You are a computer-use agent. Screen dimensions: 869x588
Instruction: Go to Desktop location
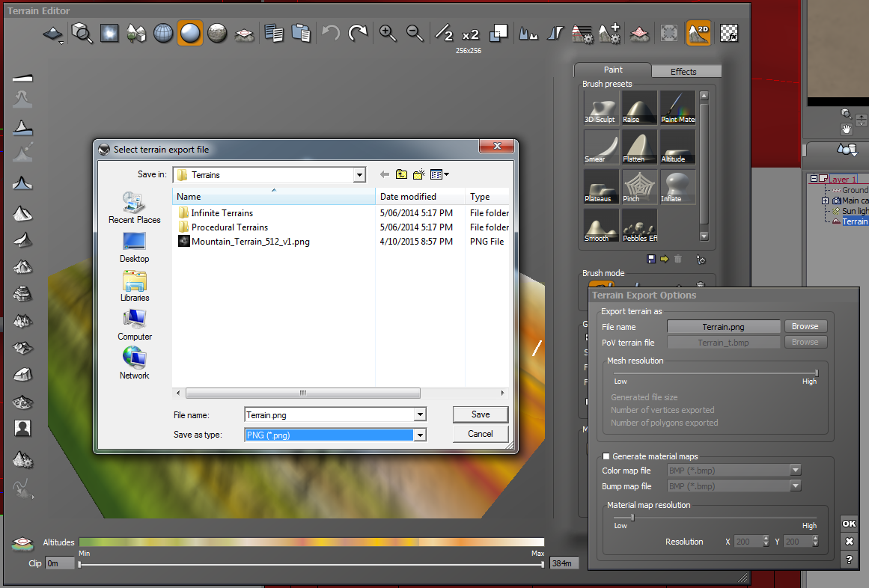[134, 247]
